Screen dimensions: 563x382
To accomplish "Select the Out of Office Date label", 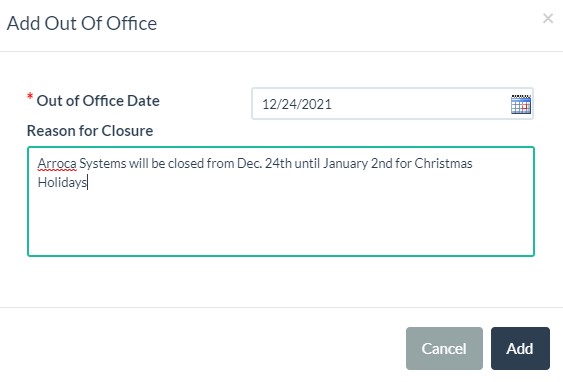I will pos(98,101).
